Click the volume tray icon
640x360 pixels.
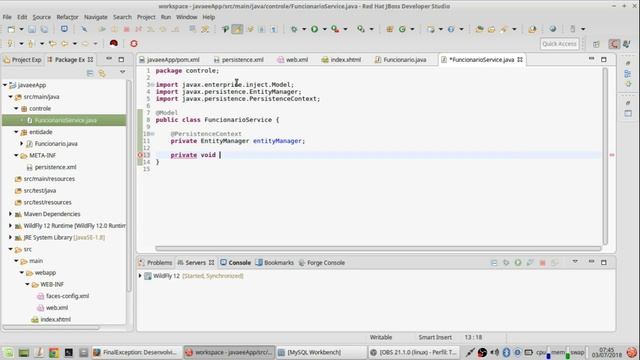pyautogui.click(x=494, y=352)
